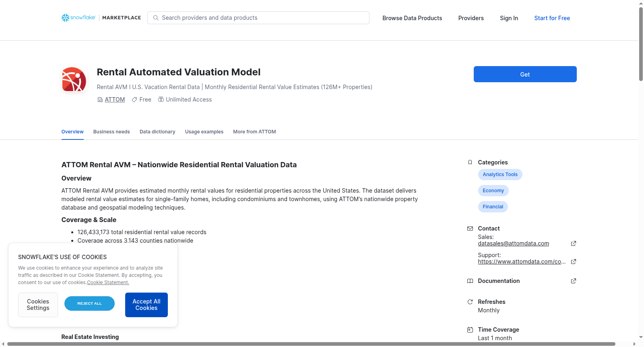
Task: Click the bookmark icon beside Categories
Action: 470,162
